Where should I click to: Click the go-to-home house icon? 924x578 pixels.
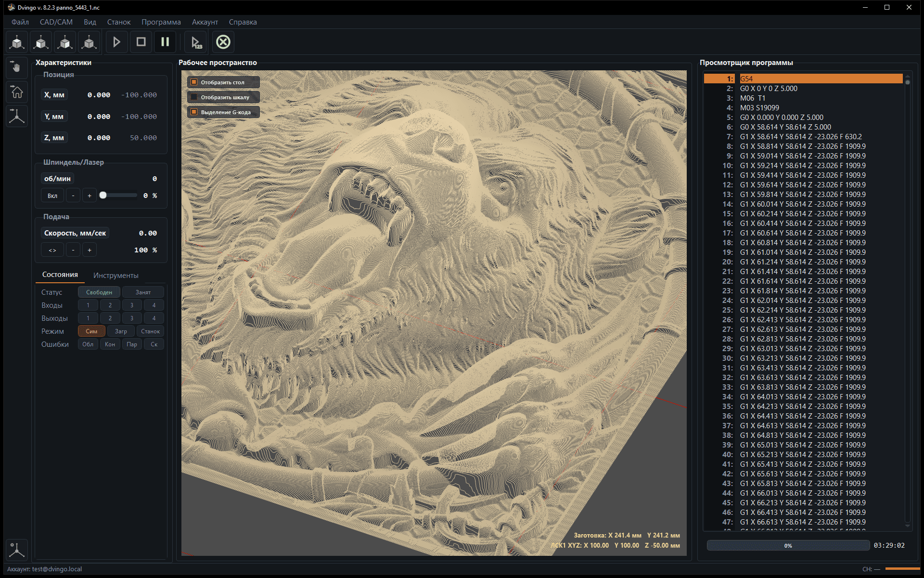pyautogui.click(x=16, y=92)
